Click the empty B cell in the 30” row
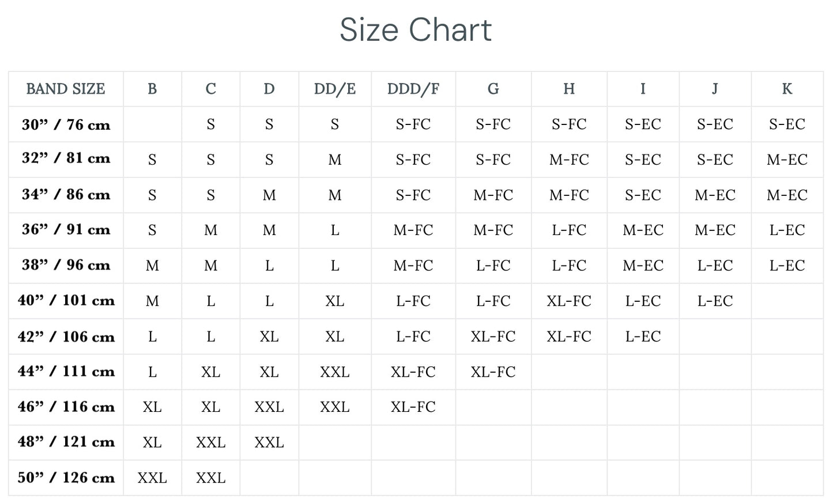 (x=152, y=124)
